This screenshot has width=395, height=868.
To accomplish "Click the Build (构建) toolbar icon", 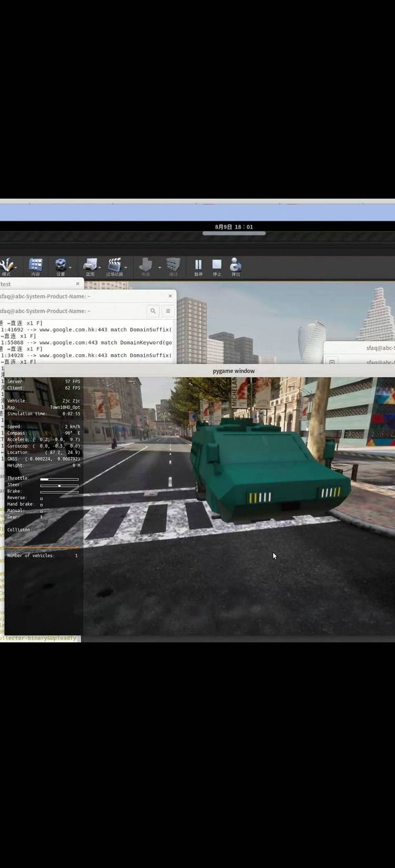I will pyautogui.click(x=145, y=265).
